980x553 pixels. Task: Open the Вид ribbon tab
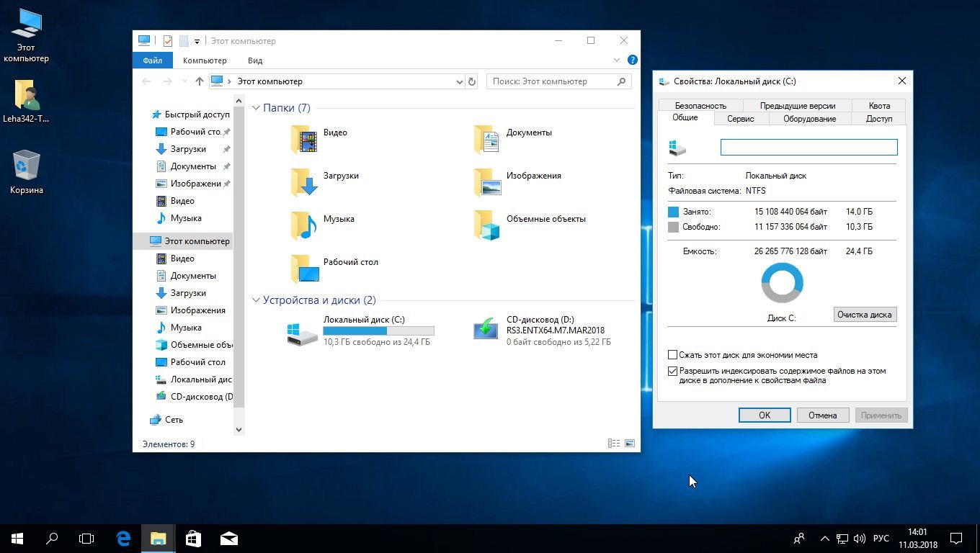click(255, 60)
